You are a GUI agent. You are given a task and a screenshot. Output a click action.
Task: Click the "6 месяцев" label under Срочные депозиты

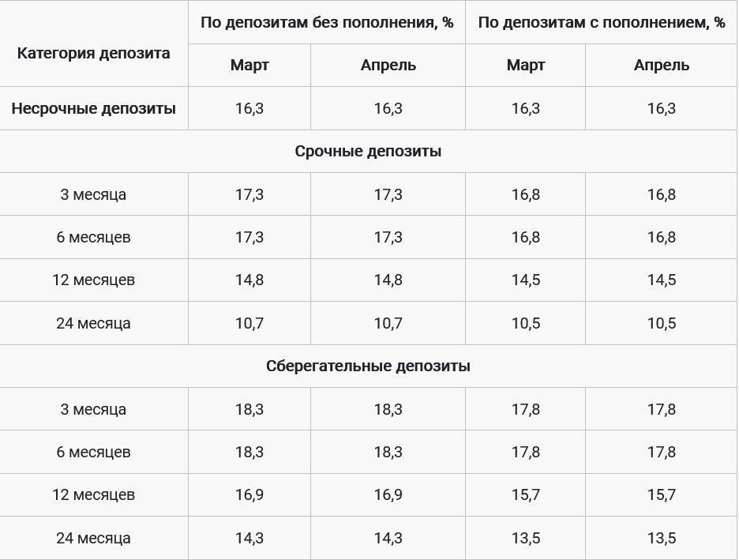[x=93, y=237]
